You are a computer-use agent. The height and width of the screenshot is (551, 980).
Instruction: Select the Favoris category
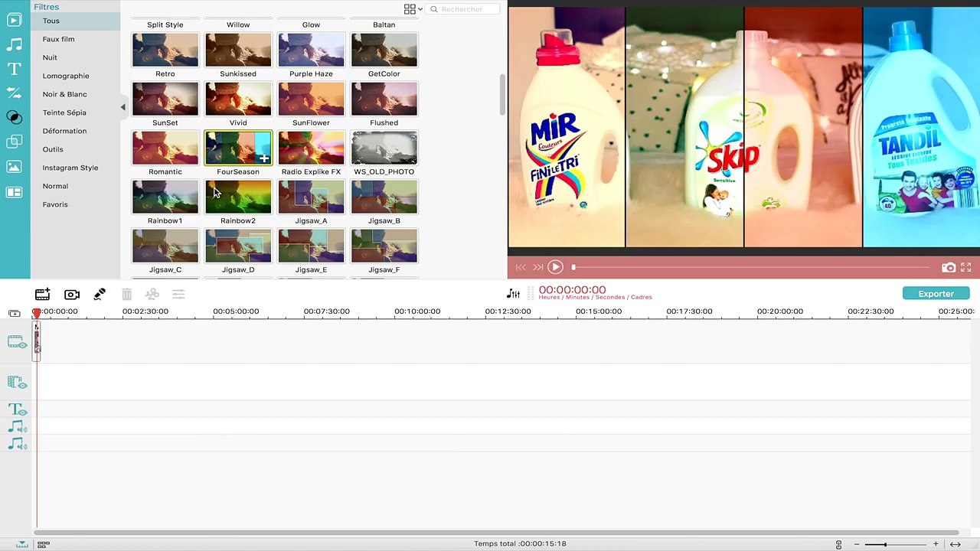coord(55,204)
